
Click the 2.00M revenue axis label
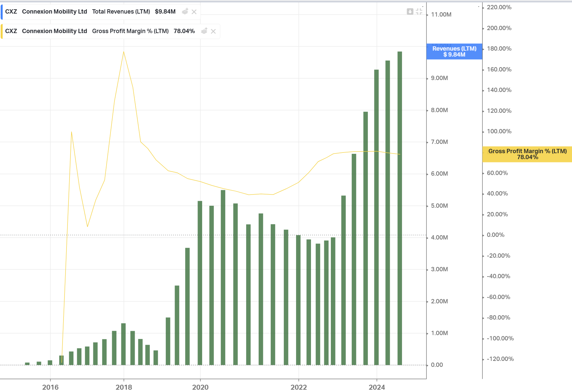[x=439, y=301]
